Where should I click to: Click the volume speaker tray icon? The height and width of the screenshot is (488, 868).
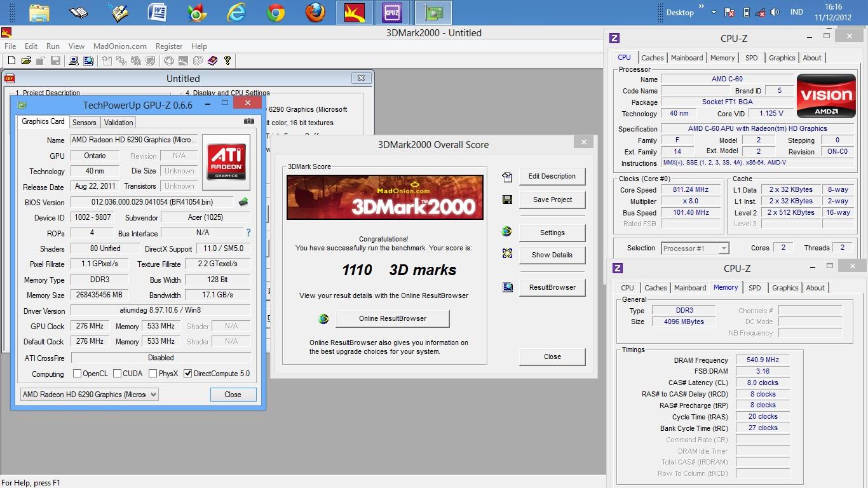click(x=775, y=12)
